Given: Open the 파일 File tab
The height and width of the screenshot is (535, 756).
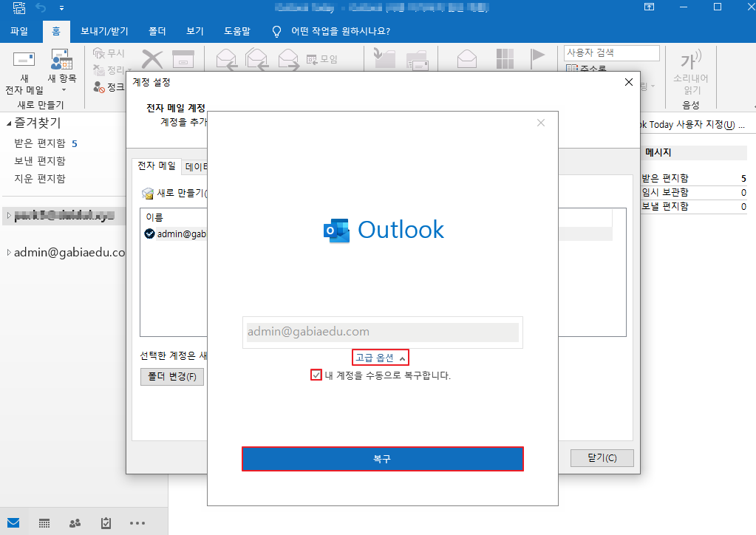Looking at the screenshot, I should 19,31.
